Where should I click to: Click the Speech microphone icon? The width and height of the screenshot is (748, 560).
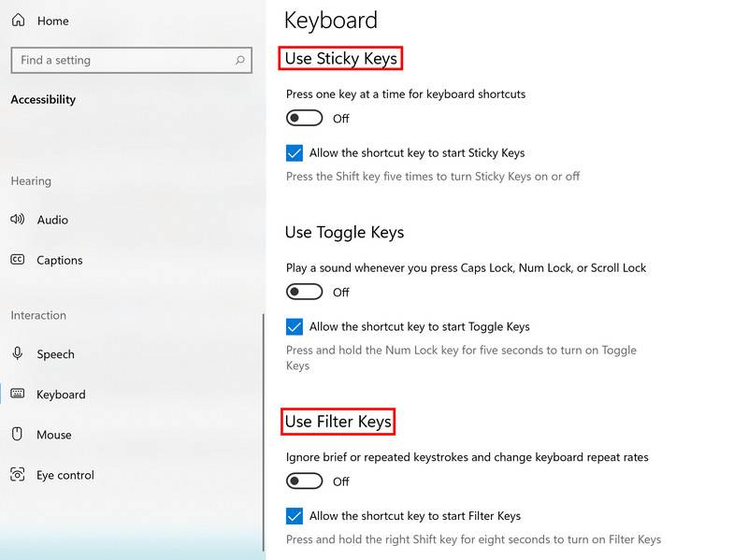pyautogui.click(x=16, y=354)
